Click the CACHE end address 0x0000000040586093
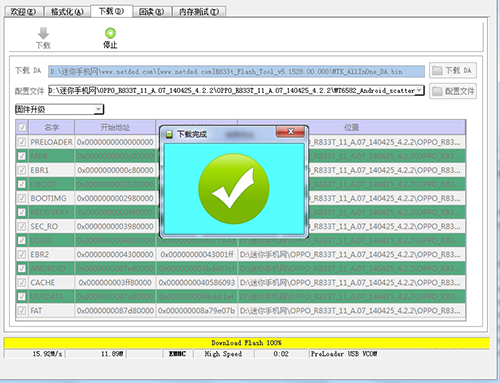This screenshot has height=383, width=500. (197, 282)
